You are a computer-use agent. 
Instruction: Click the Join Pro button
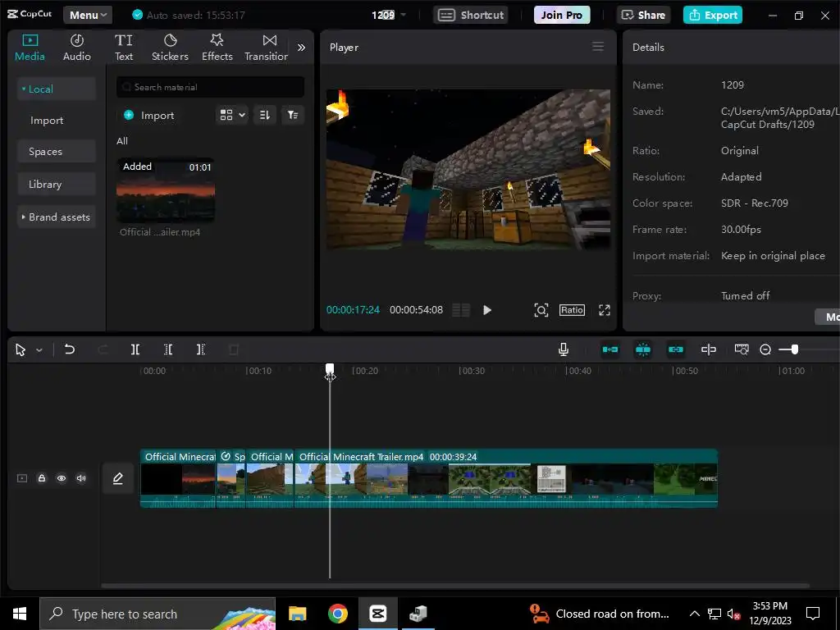point(561,15)
